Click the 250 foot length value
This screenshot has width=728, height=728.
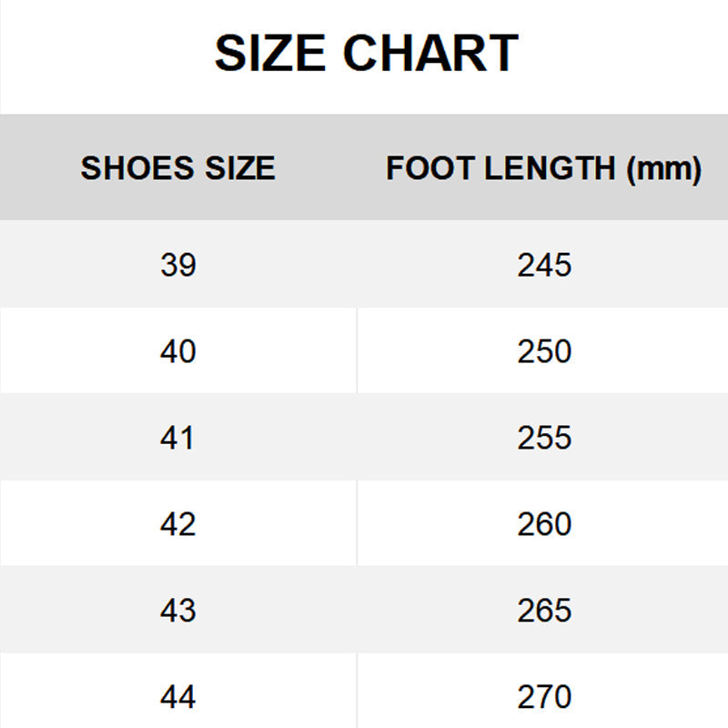pyautogui.click(x=544, y=351)
